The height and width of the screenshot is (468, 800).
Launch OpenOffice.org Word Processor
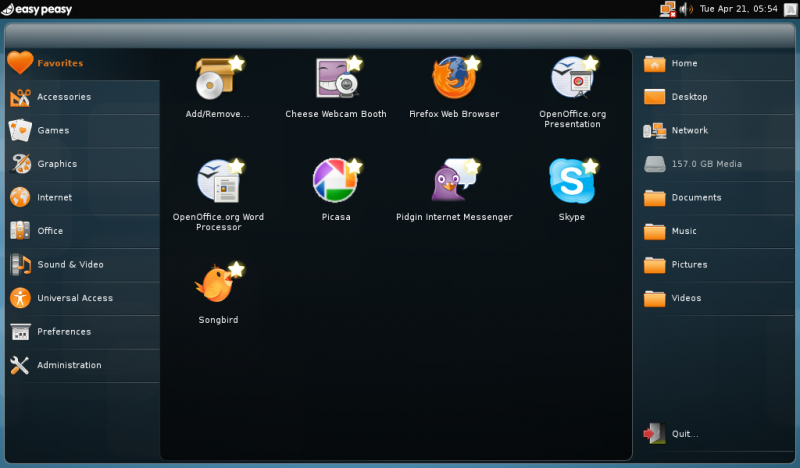[x=217, y=183]
